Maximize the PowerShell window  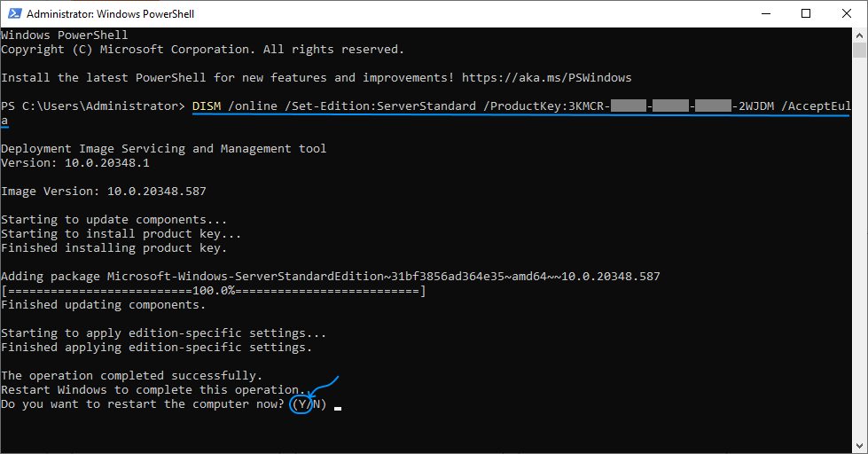coord(806,13)
